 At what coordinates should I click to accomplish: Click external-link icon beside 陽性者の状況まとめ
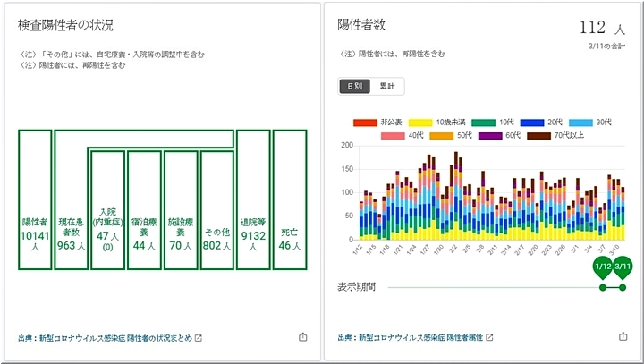pos(199,338)
